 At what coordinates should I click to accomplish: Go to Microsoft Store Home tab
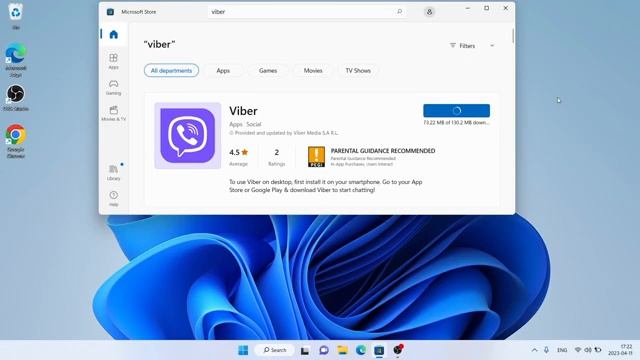[113, 34]
